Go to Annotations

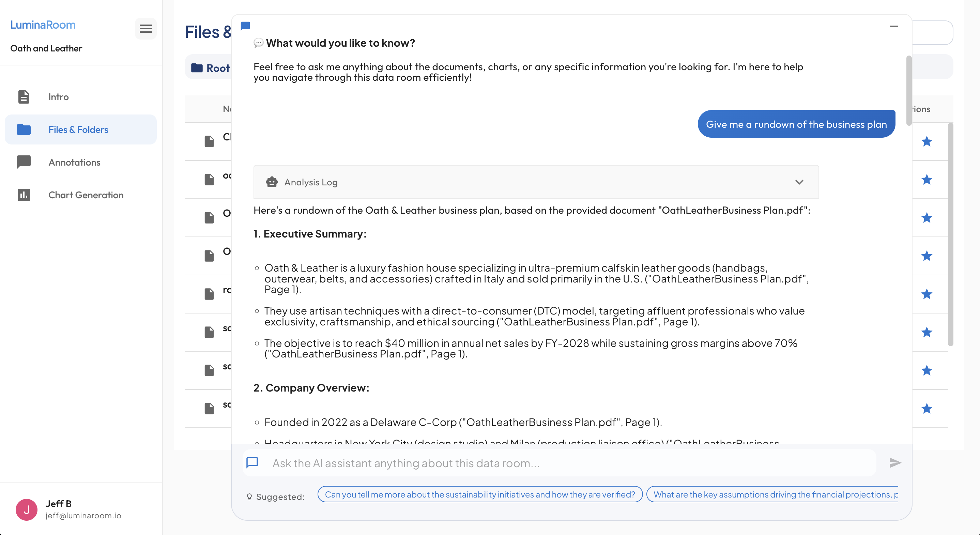point(81,162)
